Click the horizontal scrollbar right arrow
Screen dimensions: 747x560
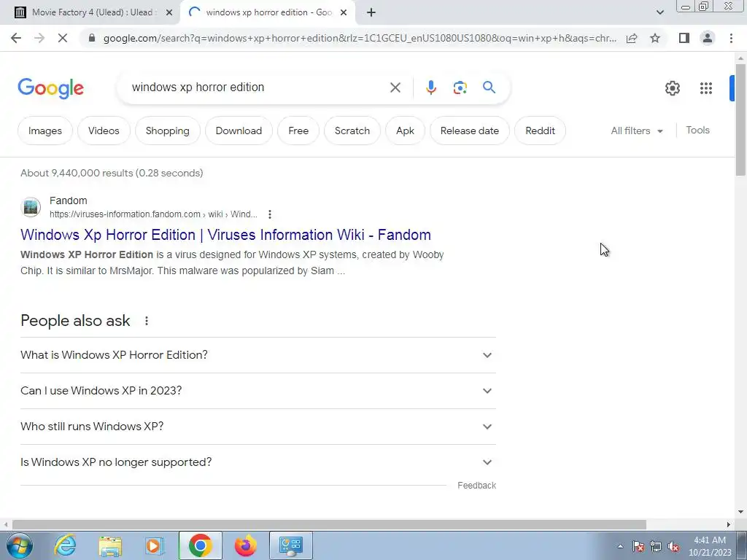(x=729, y=524)
